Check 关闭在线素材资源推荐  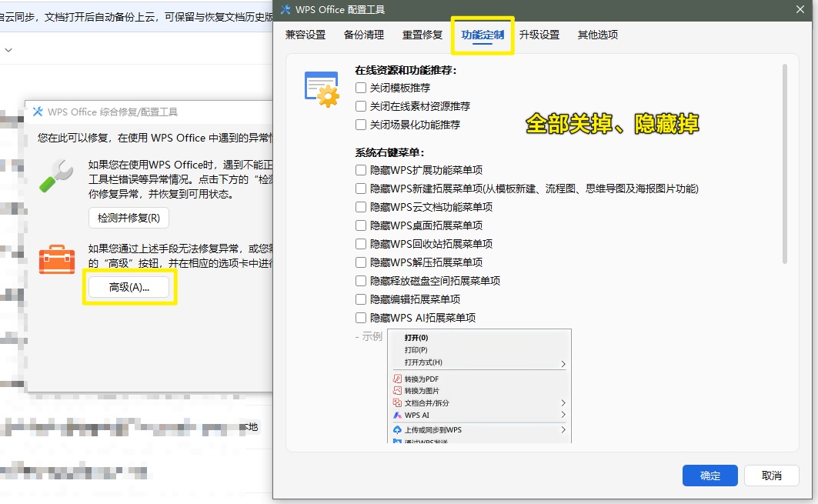(360, 106)
